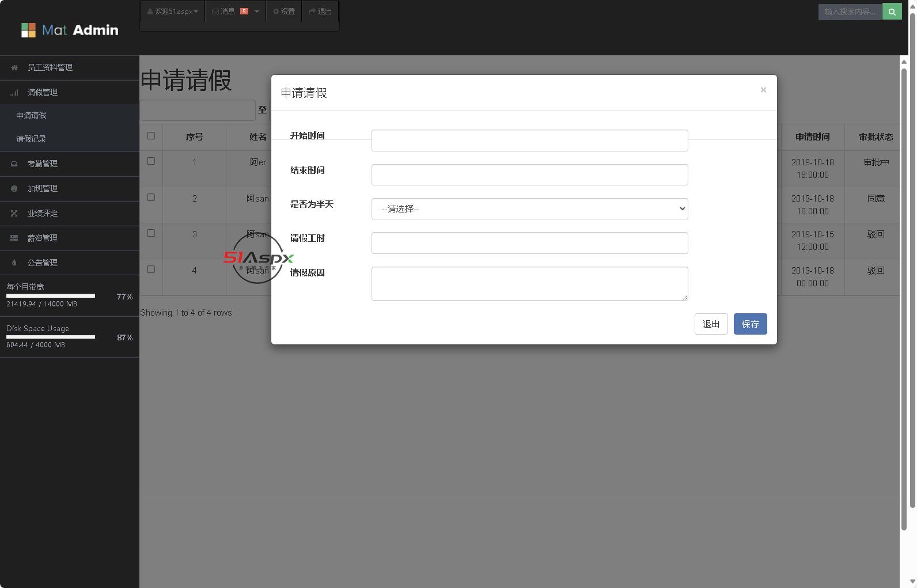
Task: Select 申请请假 submenu item
Action: pyautogui.click(x=31, y=115)
